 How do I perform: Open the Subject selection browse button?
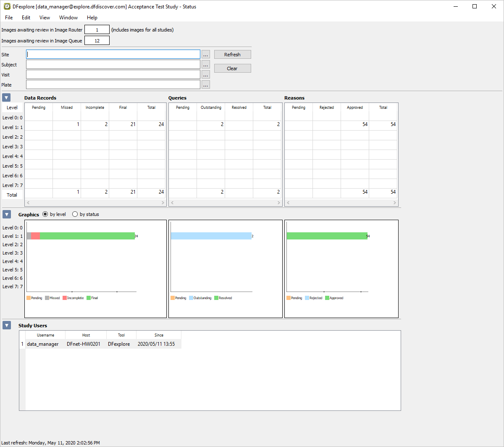[x=205, y=65]
